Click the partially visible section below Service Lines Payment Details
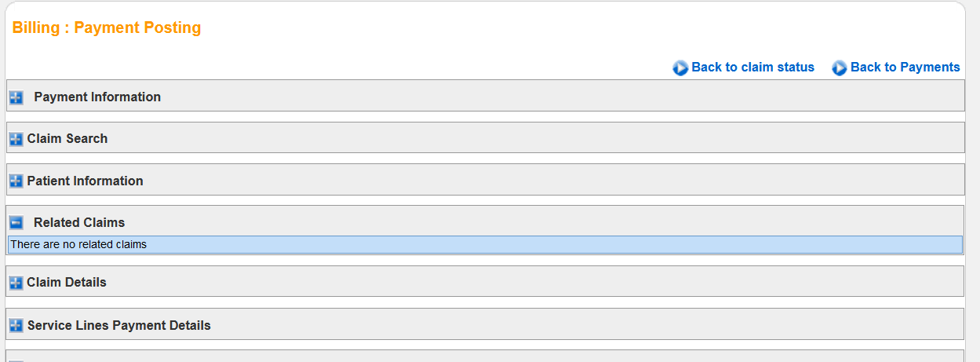980x362 pixels. coord(484,357)
